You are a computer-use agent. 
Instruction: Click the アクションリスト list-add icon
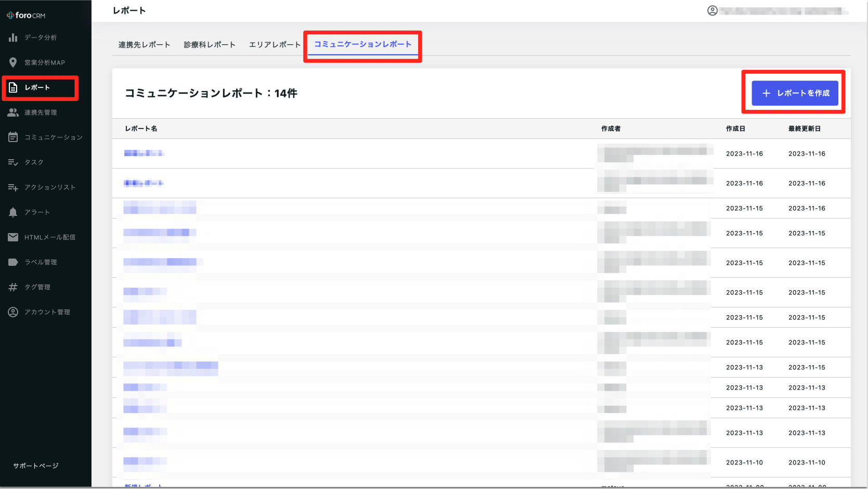tap(13, 187)
